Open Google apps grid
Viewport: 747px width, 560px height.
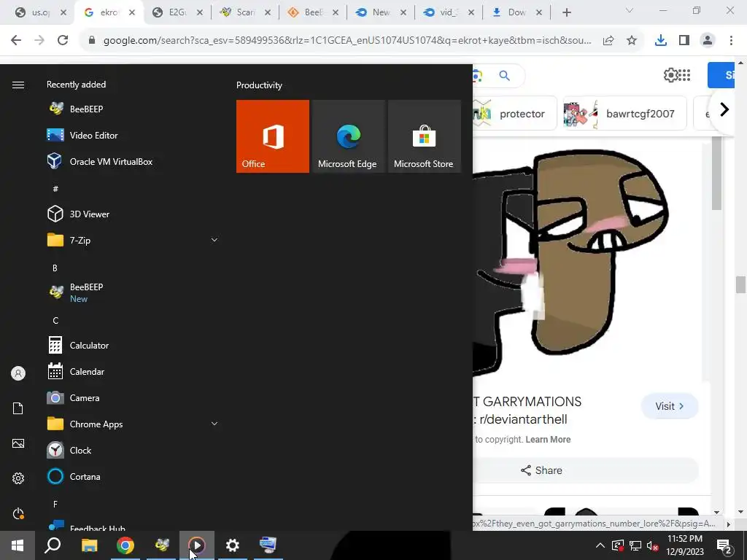point(684,75)
